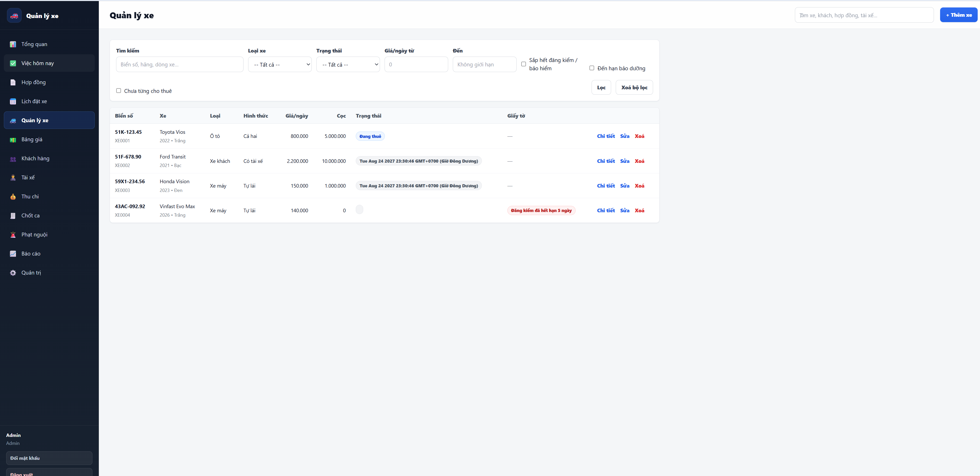Screen dimensions: 980x476
Task: Click Sửa for Toyota Vios row
Action: 625,136
